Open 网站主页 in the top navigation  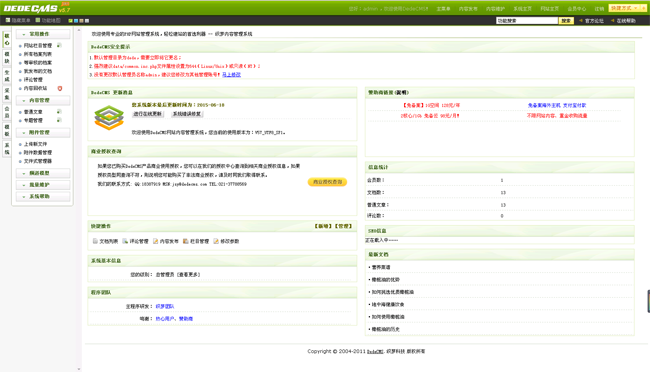(x=550, y=9)
